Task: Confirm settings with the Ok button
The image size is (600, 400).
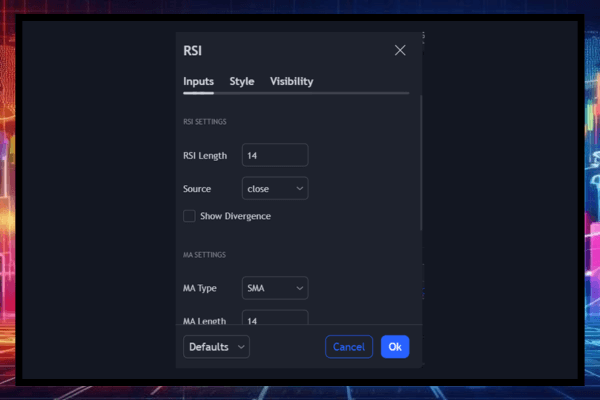Action: pos(395,347)
